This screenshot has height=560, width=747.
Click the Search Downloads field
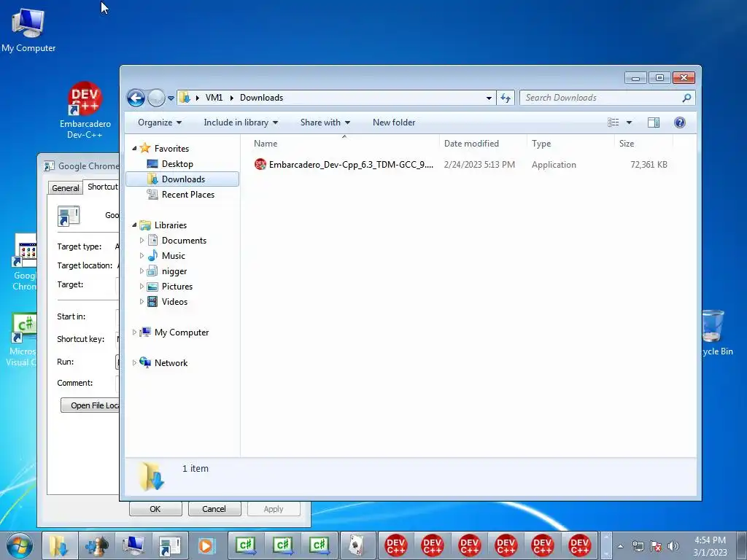(x=602, y=98)
